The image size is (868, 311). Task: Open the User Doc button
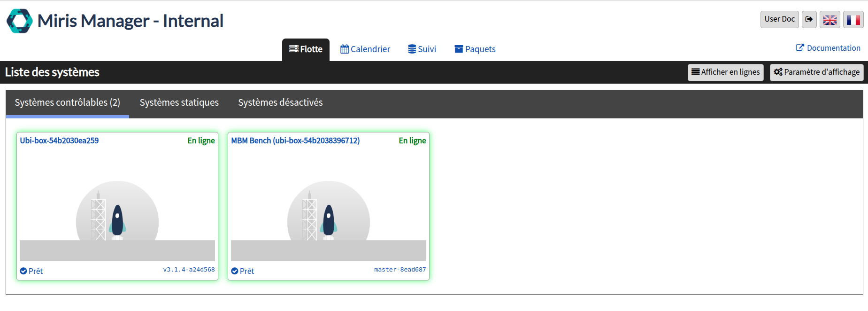click(779, 19)
